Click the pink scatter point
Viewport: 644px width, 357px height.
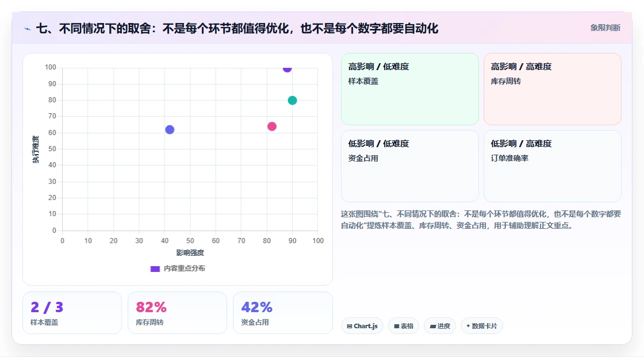(x=272, y=126)
